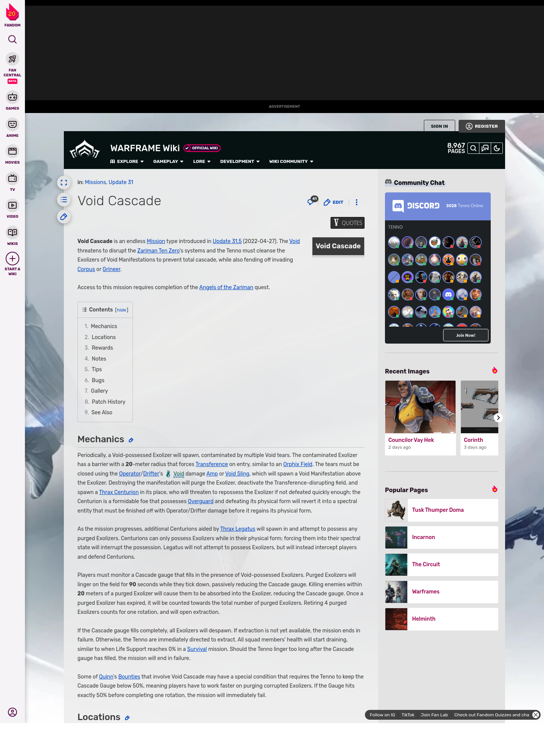Follow the Angels of the Zariman link

pos(226,287)
